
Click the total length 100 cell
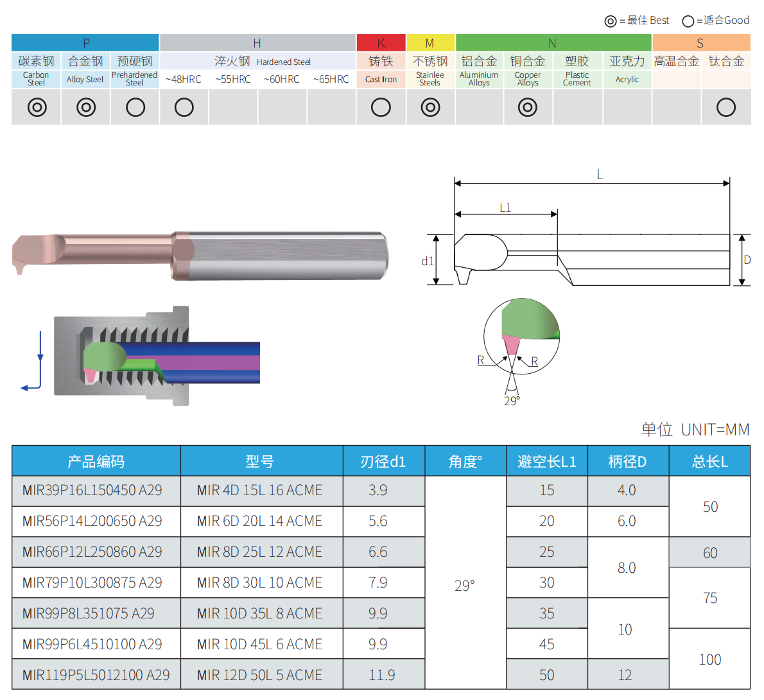[709, 660]
